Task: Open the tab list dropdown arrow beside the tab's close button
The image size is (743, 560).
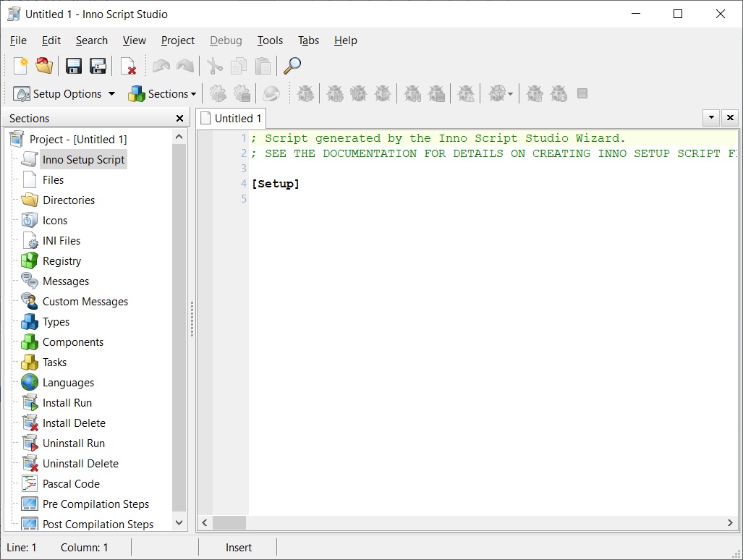Action: (711, 117)
